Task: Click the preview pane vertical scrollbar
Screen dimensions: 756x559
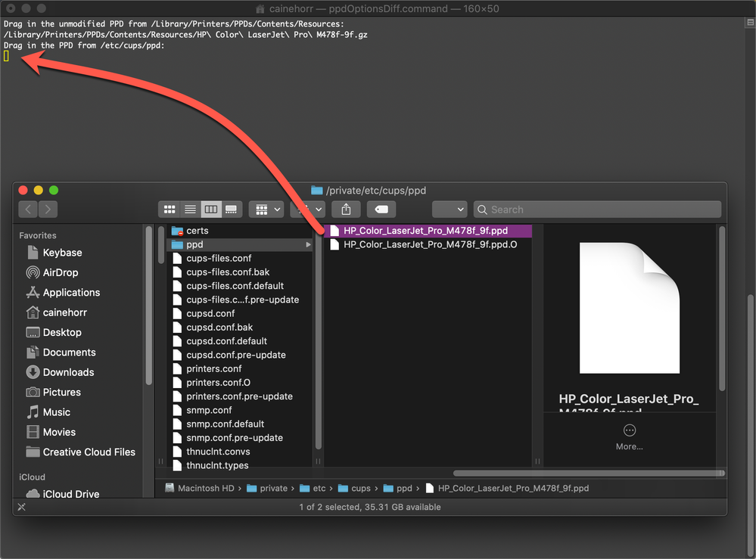Action: coord(722,309)
